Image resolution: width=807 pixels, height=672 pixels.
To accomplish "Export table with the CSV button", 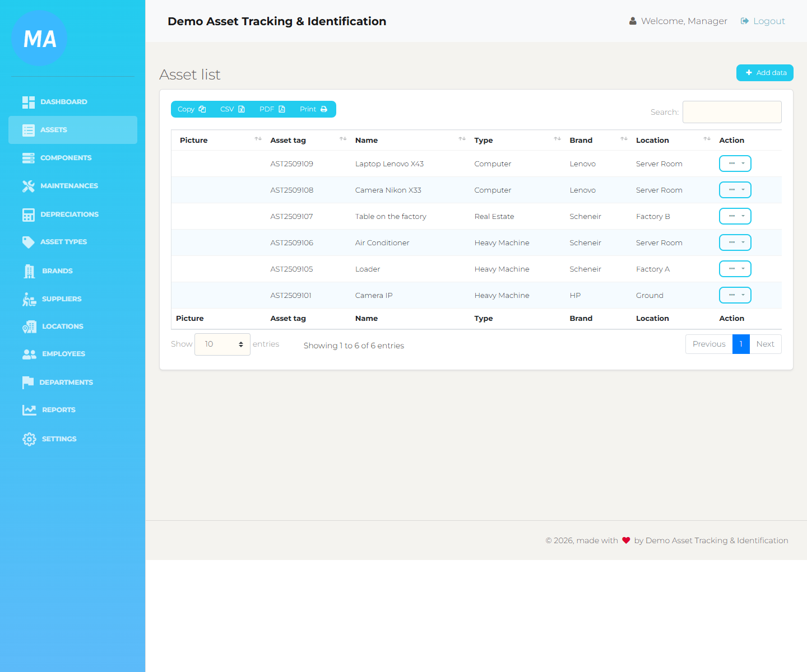I will [x=233, y=109].
